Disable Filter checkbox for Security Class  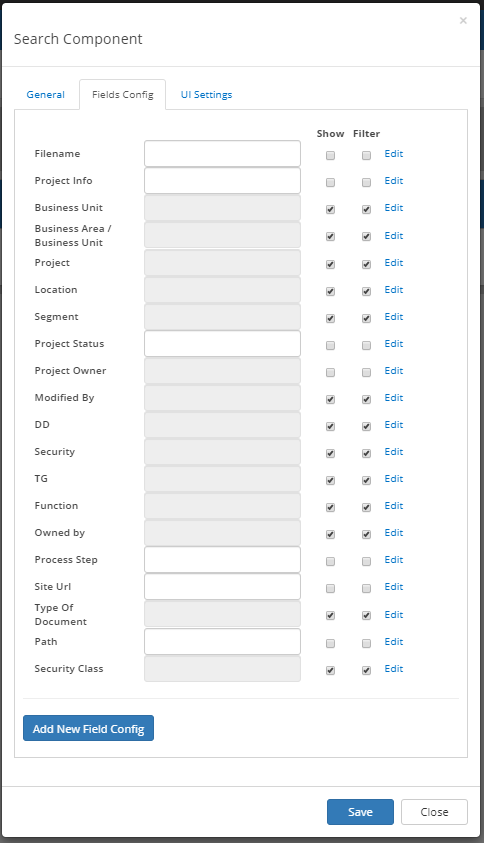[366, 670]
